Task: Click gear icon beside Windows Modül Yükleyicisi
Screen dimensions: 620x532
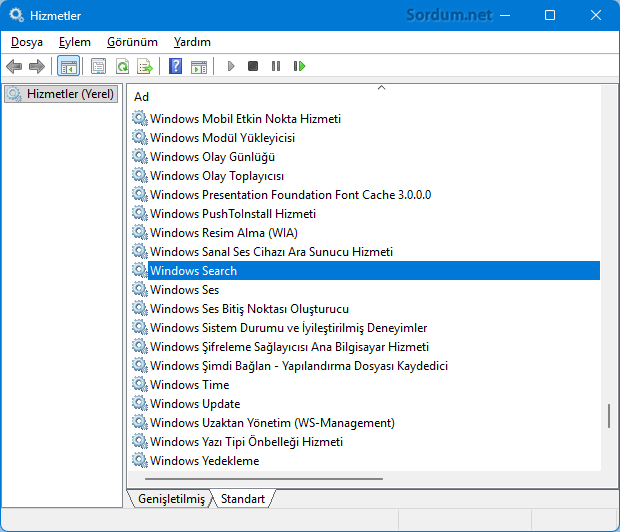Action: tap(140, 137)
